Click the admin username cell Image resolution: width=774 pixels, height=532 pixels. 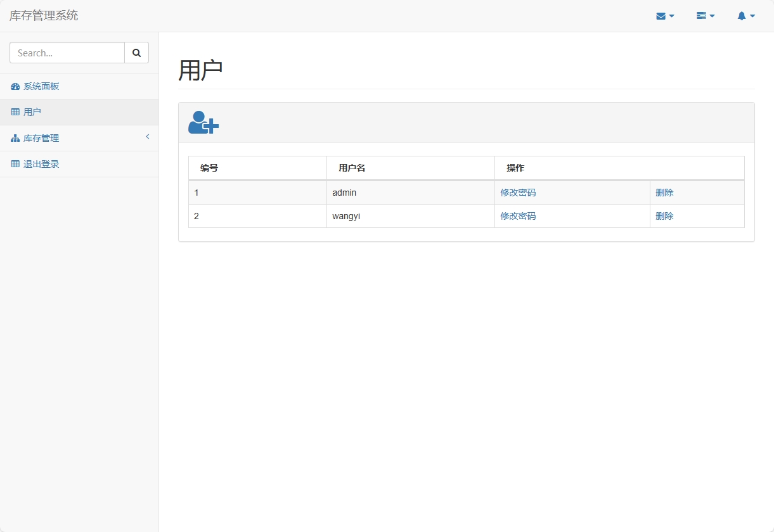coord(411,193)
